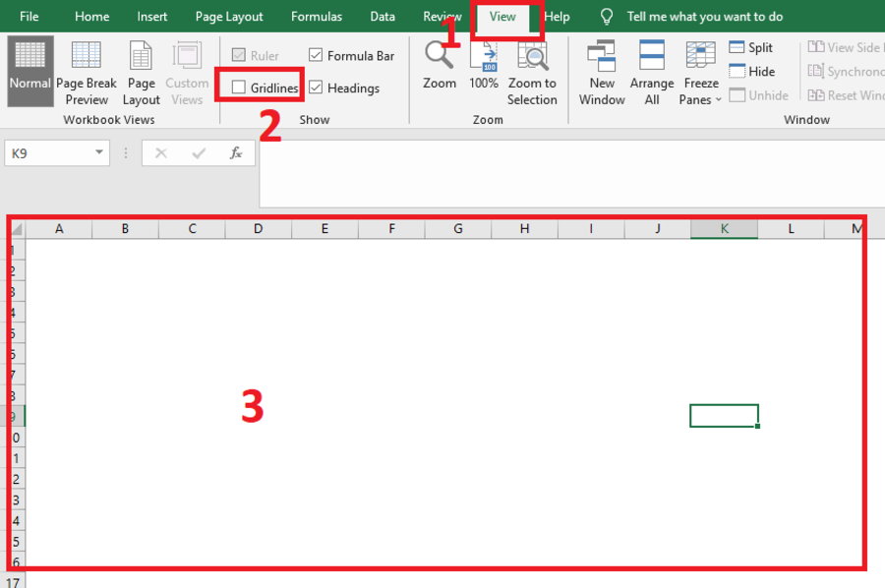The image size is (885, 588).
Task: Select row 17 header
Action: pyautogui.click(x=13, y=581)
